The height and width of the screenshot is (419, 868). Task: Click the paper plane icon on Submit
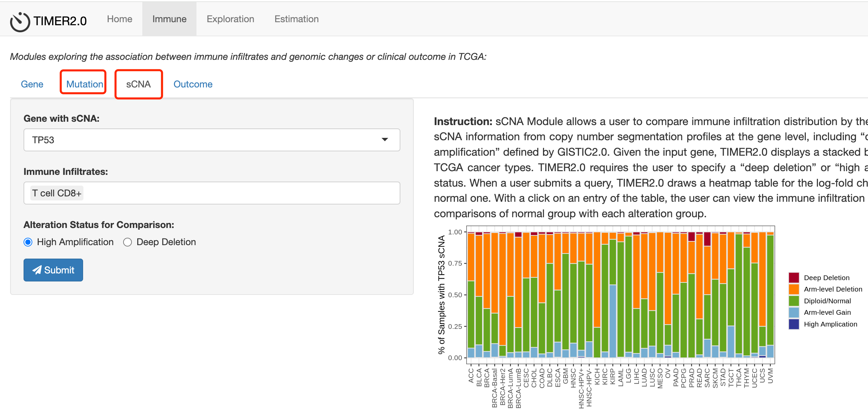click(x=37, y=270)
